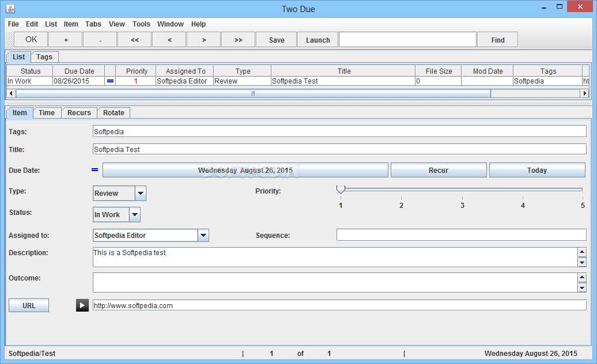Viewport: 597px width, 364px height.
Task: Click the Title column header
Action: pos(343,71)
